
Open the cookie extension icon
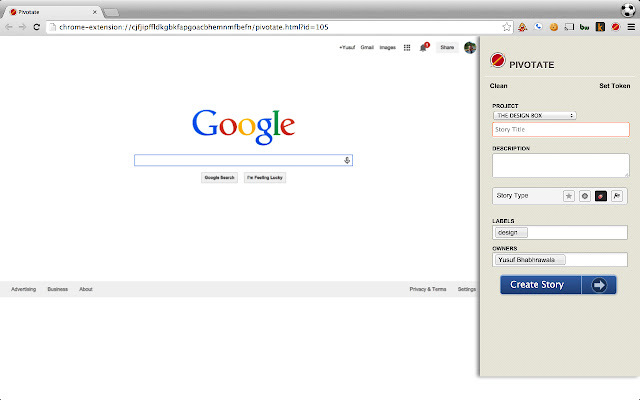(553, 27)
